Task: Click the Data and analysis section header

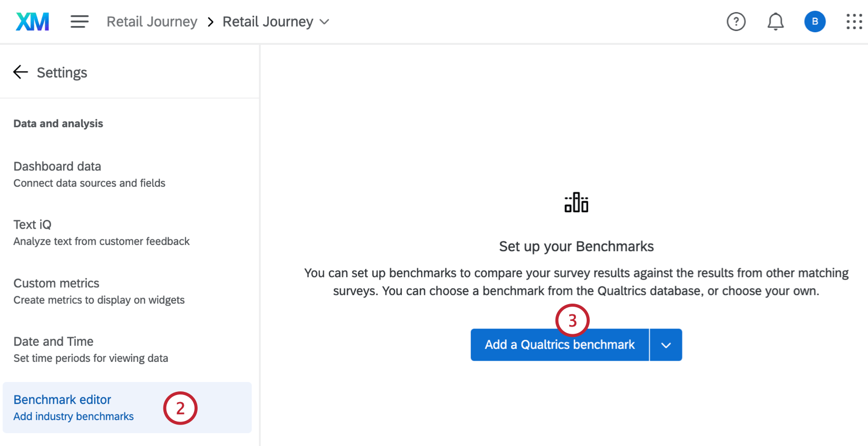Action: [58, 123]
